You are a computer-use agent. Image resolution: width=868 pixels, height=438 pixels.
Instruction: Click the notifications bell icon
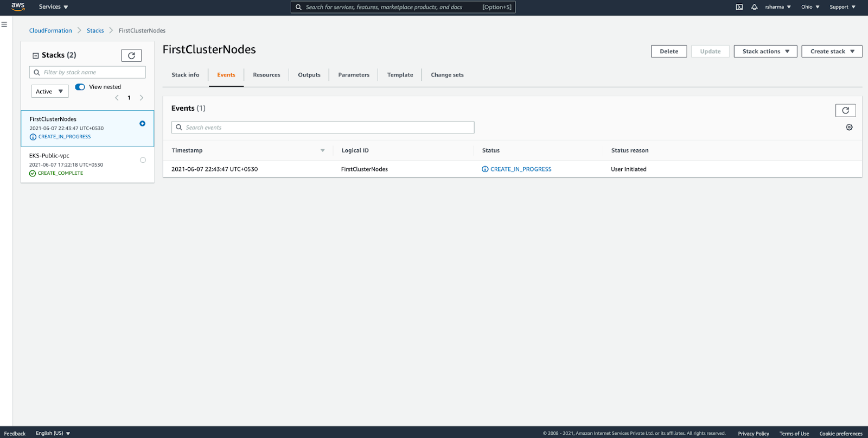(754, 7)
